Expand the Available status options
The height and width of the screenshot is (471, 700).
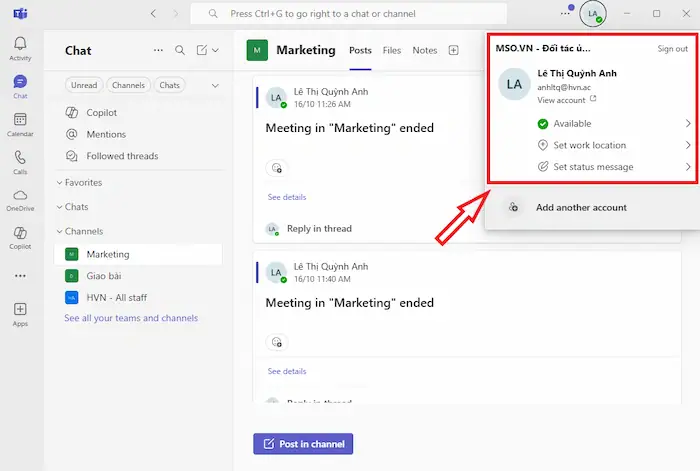coord(612,124)
